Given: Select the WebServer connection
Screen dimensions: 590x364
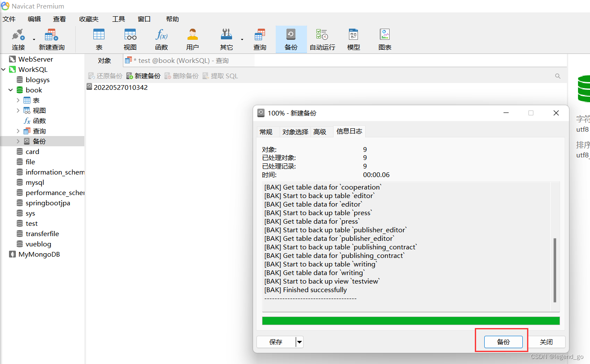Looking at the screenshot, I should click(x=36, y=59).
